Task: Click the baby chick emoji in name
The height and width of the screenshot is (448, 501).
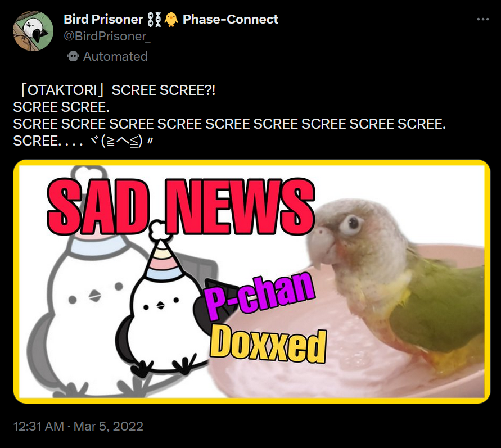Action: coord(171,20)
